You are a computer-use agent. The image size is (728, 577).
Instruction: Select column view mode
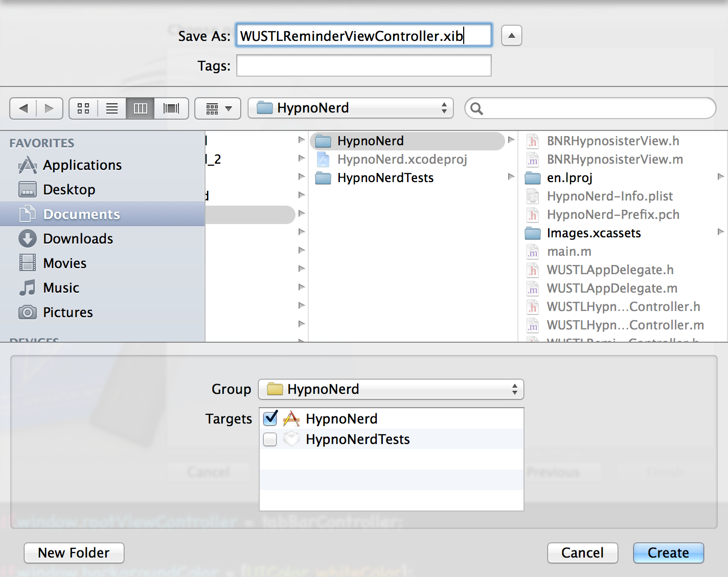(140, 108)
